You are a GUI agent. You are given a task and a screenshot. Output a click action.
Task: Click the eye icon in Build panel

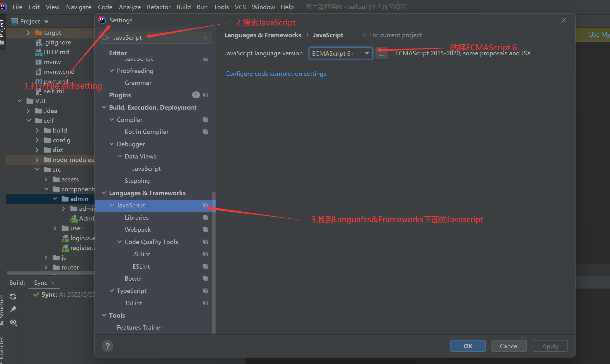[13, 323]
